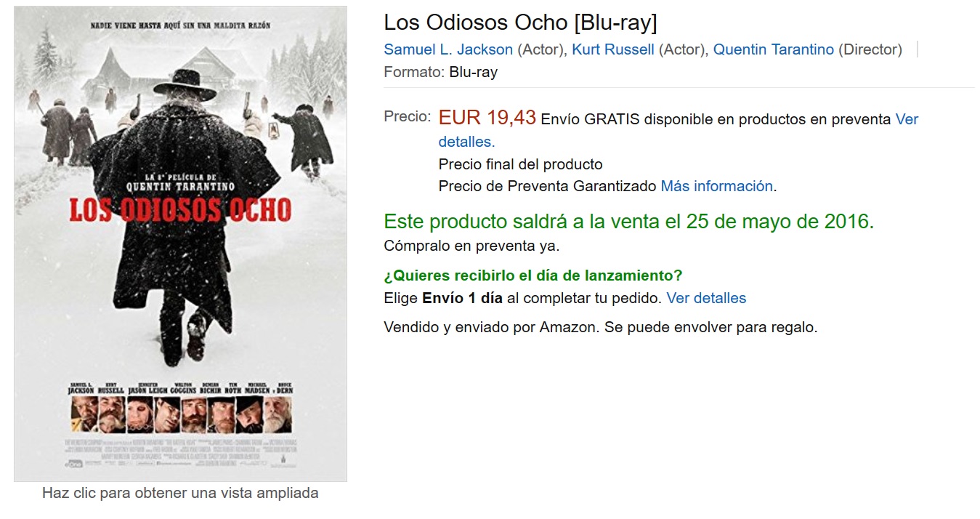Click the eOne logo on poster bottom
The image size is (980, 519).
[75, 464]
